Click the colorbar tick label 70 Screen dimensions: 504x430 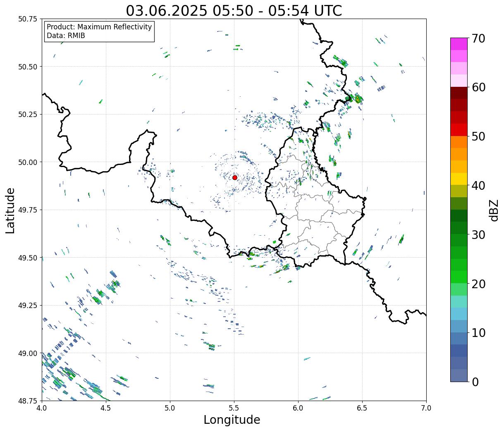(x=478, y=38)
